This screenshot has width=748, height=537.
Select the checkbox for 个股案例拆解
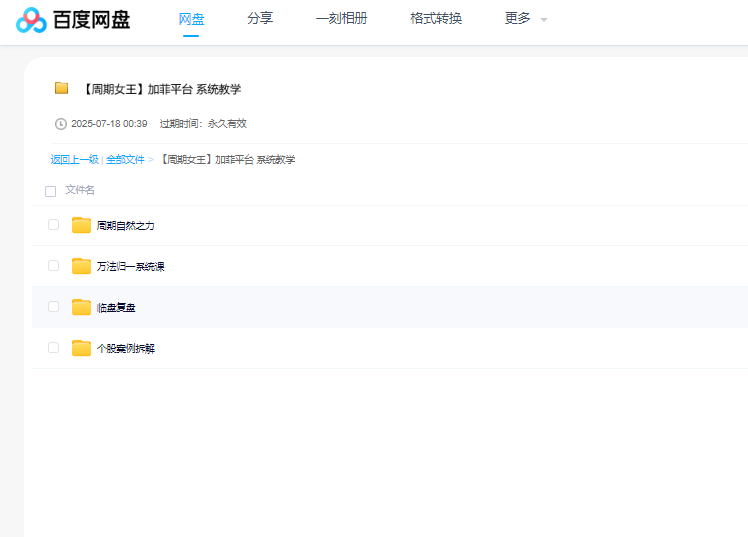[x=53, y=348]
